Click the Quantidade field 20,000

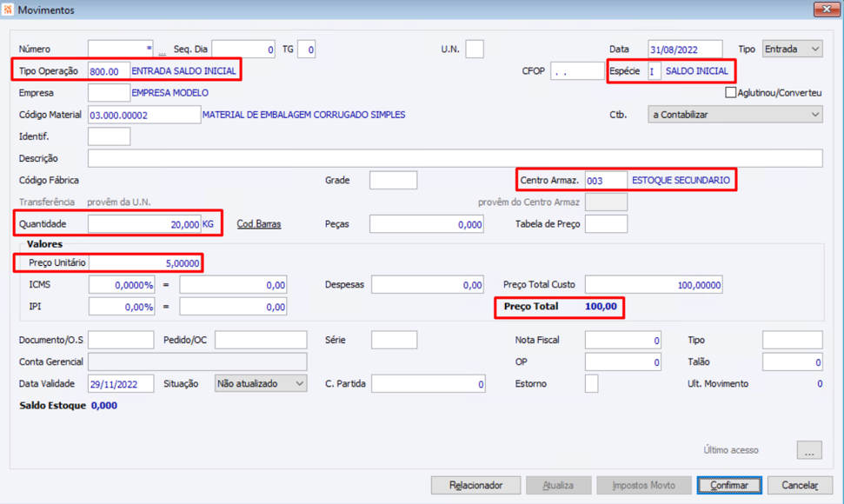pyautogui.click(x=144, y=224)
